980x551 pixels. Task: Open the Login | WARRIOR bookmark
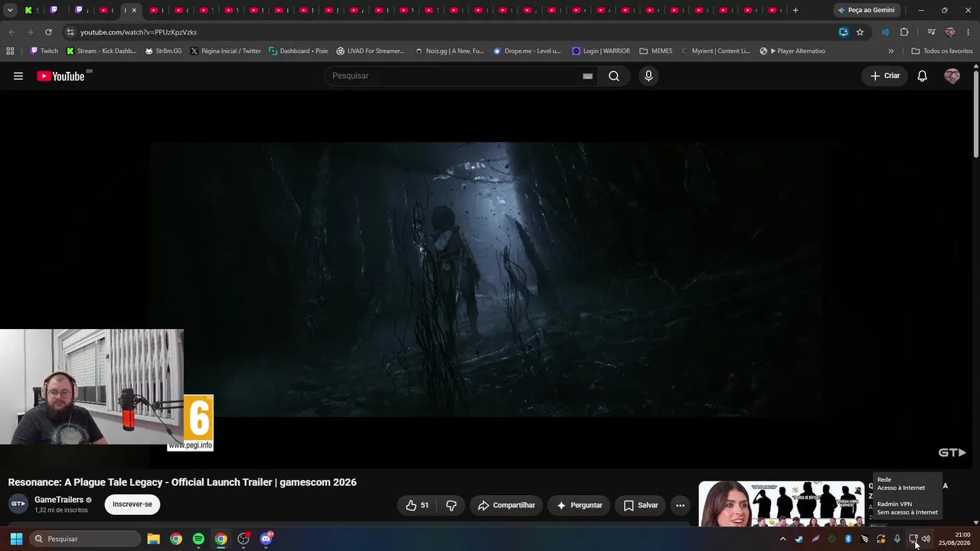[x=601, y=51]
